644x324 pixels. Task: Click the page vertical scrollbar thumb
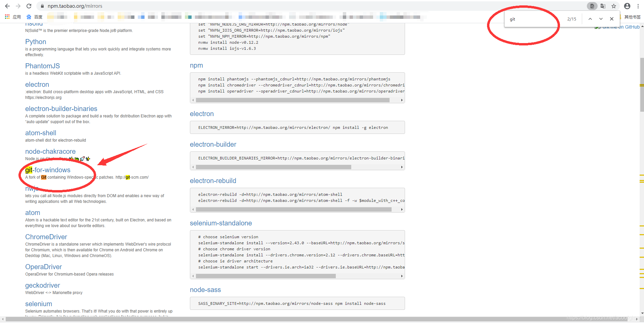coord(642,84)
